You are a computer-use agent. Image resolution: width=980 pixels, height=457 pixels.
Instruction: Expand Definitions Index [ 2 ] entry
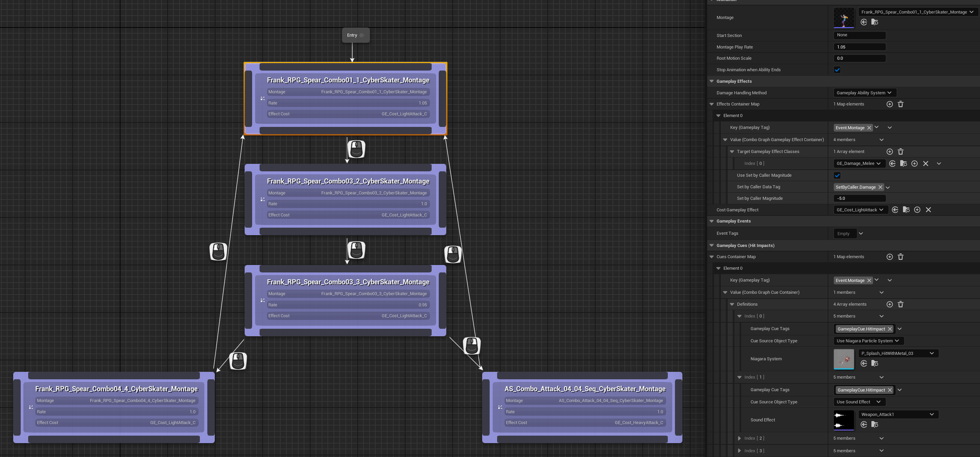click(x=739, y=439)
